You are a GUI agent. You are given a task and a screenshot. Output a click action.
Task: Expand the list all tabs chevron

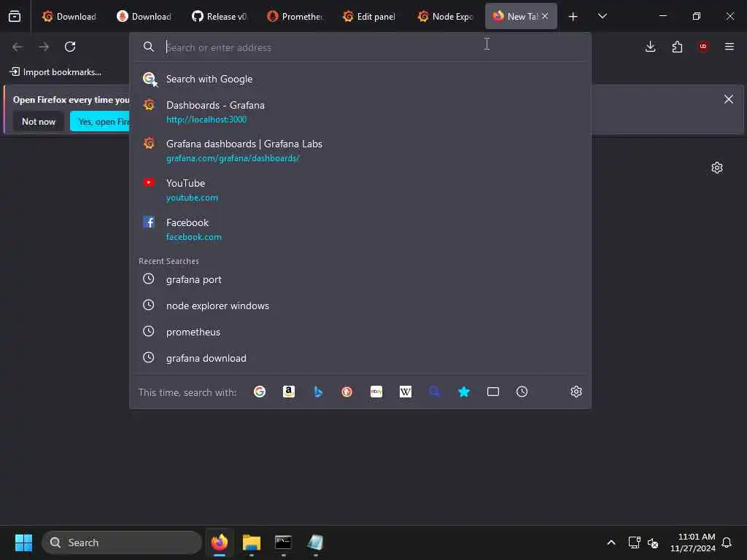(602, 16)
